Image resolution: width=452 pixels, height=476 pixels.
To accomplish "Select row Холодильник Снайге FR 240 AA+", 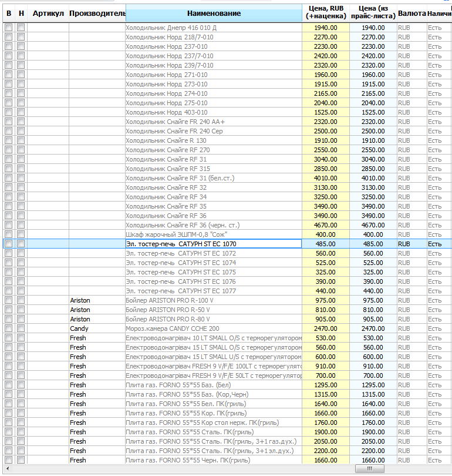I will click(227, 122).
